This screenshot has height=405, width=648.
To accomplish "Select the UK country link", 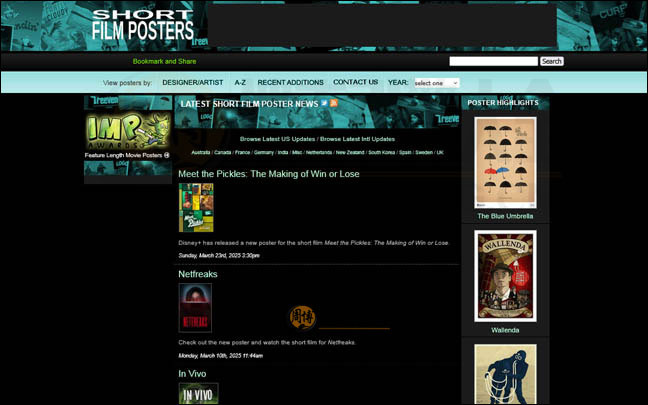I will pyautogui.click(x=440, y=152).
